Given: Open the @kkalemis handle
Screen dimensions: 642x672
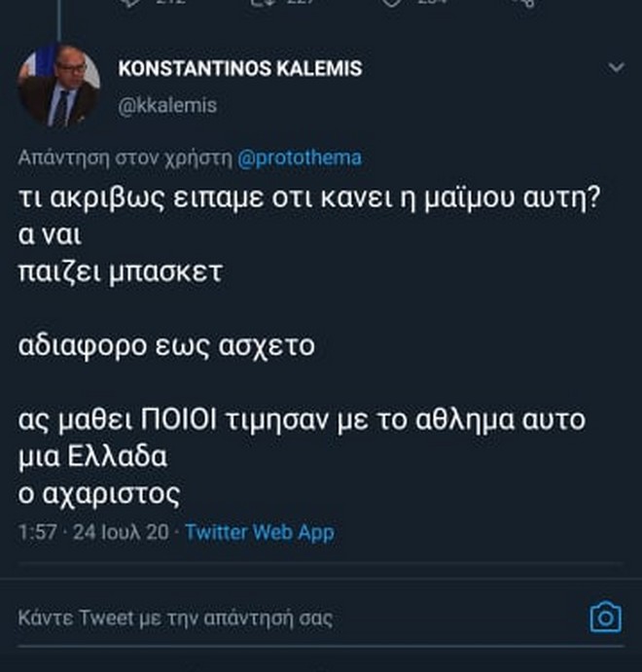Looking at the screenshot, I should [167, 105].
